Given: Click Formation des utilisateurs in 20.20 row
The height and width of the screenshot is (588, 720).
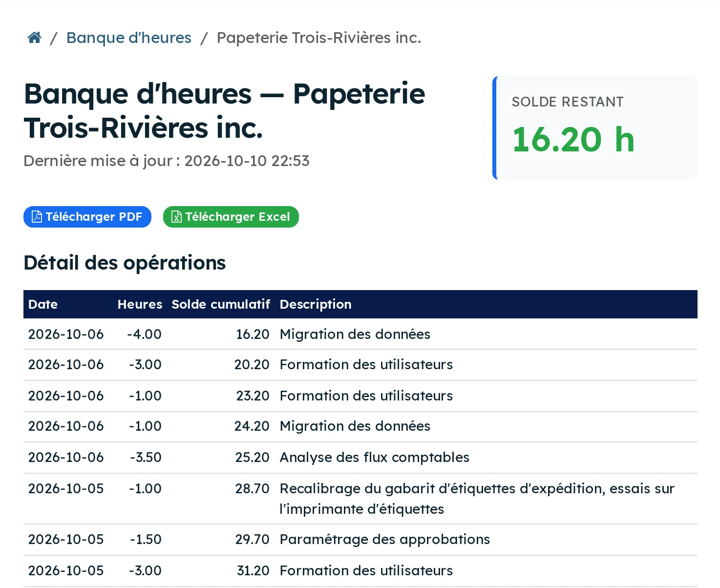Looking at the screenshot, I should tap(366, 364).
